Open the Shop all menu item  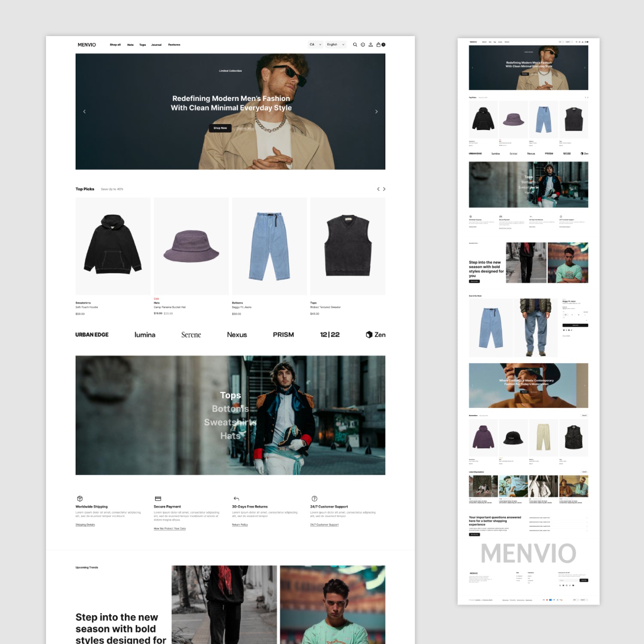pyautogui.click(x=115, y=45)
